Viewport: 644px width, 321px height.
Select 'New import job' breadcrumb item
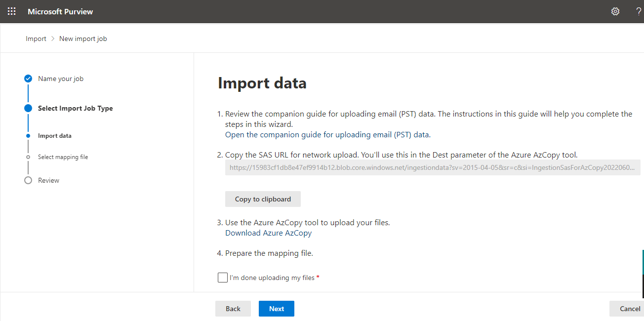tap(83, 39)
